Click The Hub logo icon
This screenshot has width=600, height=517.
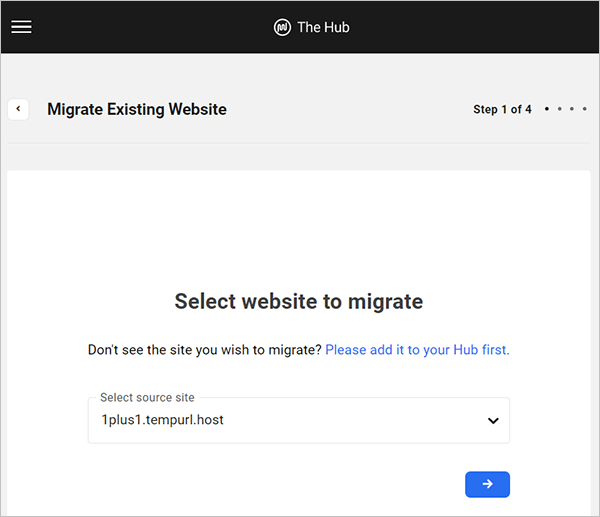coord(282,27)
